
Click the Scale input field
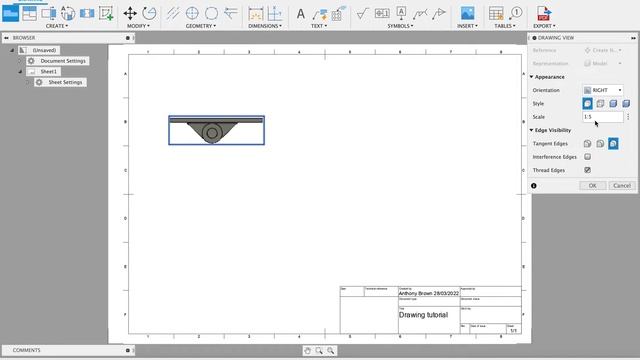(603, 117)
